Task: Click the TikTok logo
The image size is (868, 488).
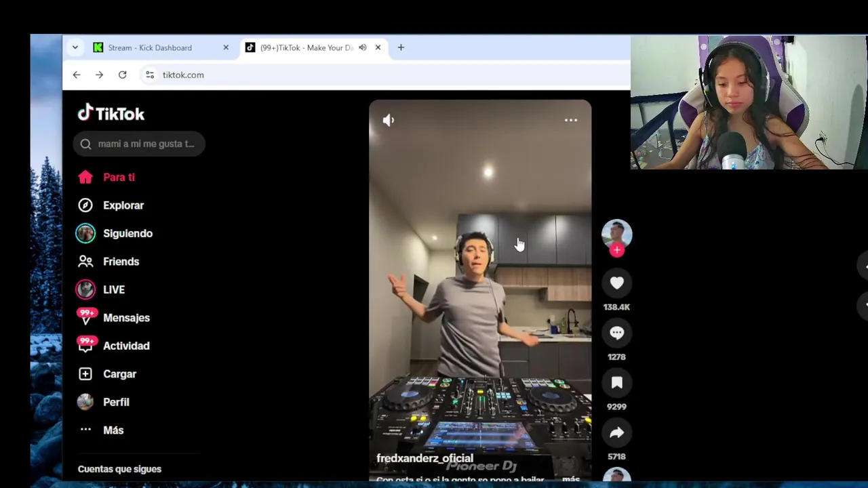Action: click(x=111, y=113)
